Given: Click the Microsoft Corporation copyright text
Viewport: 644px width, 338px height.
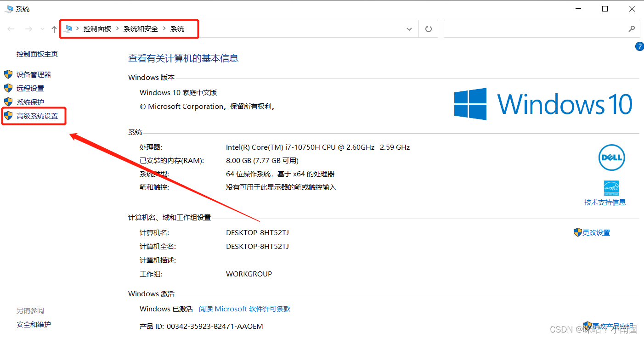Looking at the screenshot, I should pyautogui.click(x=208, y=106).
